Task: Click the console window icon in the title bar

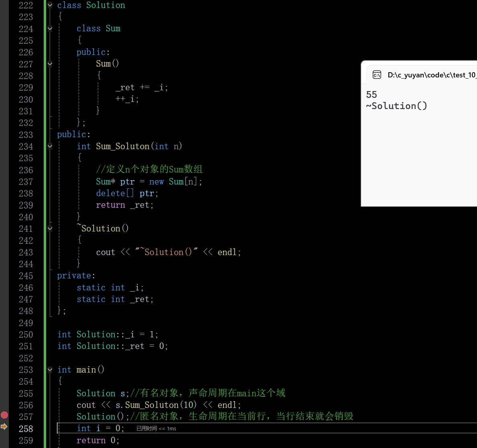Action: click(x=377, y=75)
